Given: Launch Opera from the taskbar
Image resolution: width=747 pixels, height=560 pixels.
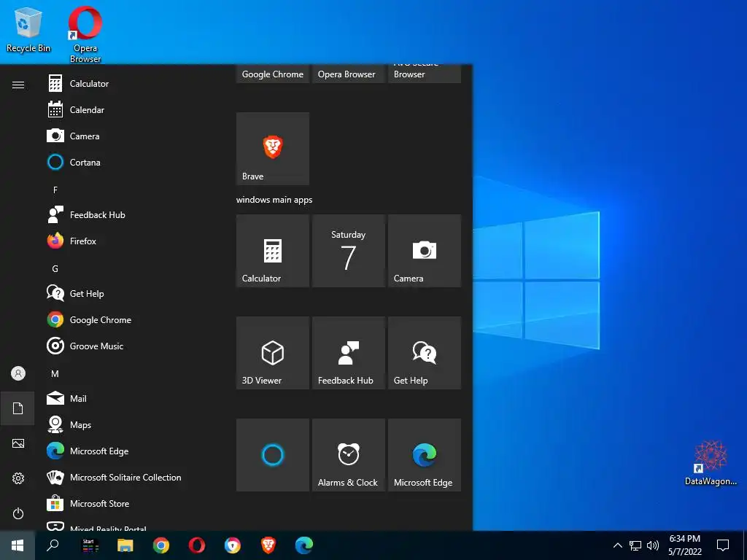Looking at the screenshot, I should (197, 545).
